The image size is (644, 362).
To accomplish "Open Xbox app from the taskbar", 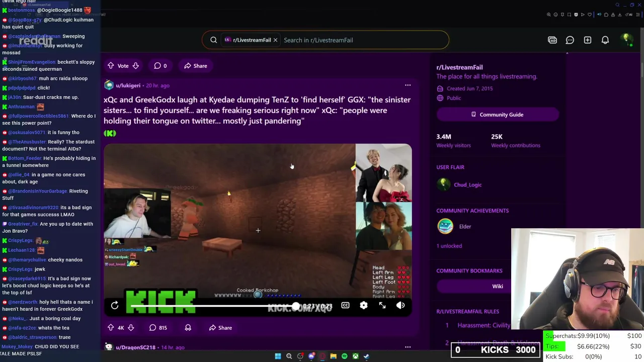I will [355, 356].
